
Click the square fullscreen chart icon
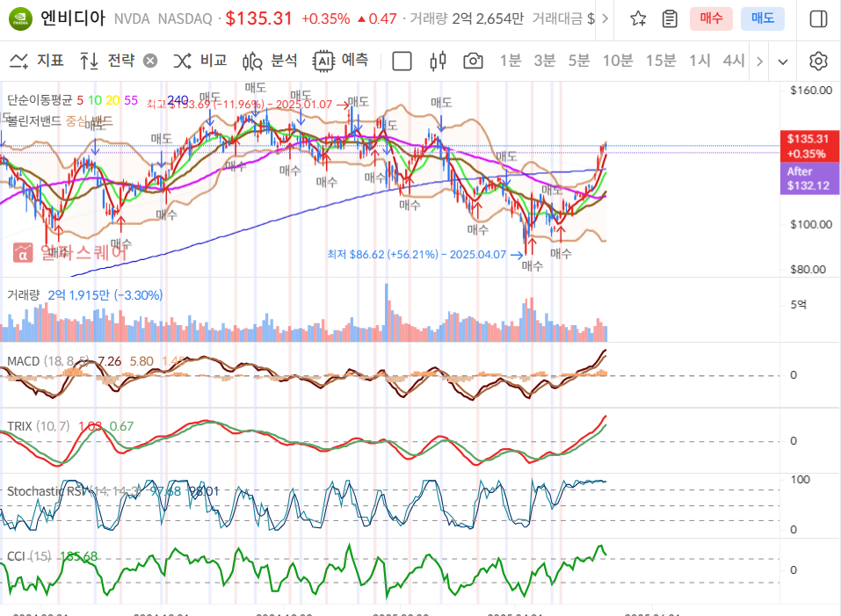[402, 62]
